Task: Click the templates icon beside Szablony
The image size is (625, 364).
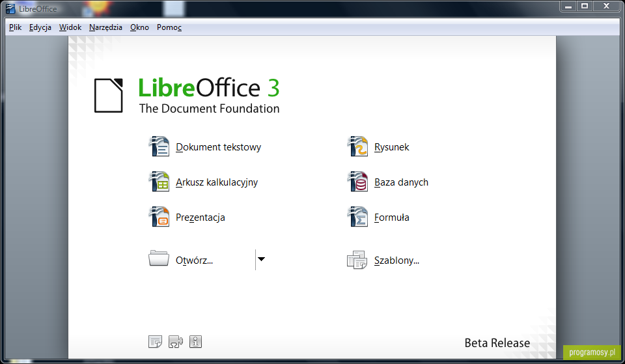Action: (357, 260)
